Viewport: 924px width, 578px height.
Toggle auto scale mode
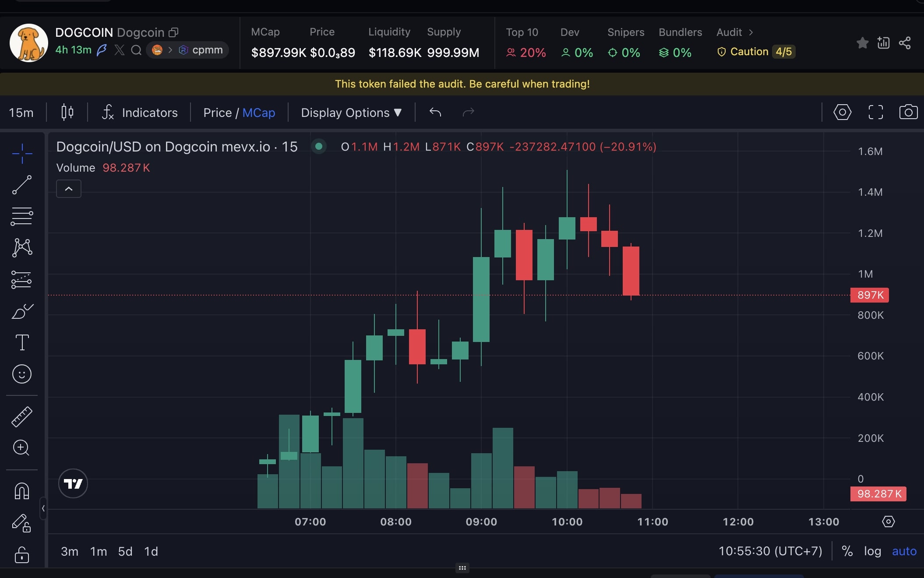[904, 551]
